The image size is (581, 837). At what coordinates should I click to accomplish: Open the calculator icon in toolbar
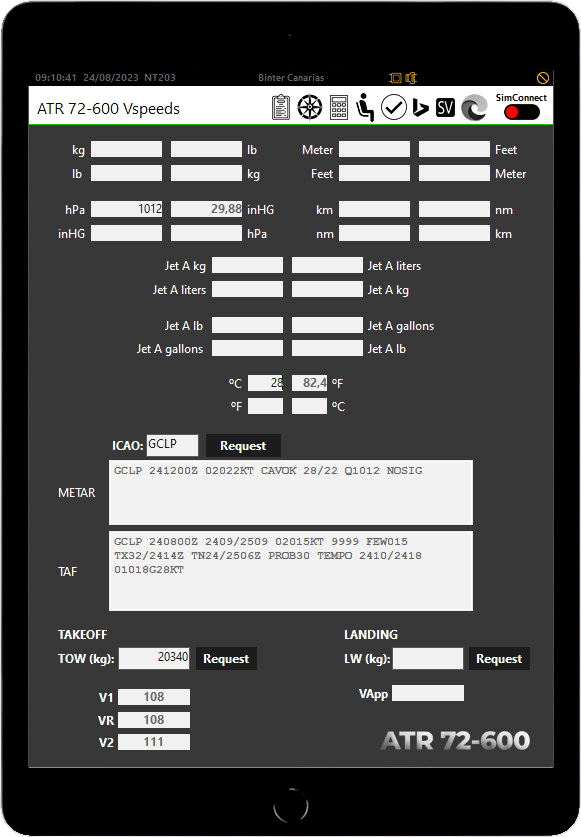339,107
